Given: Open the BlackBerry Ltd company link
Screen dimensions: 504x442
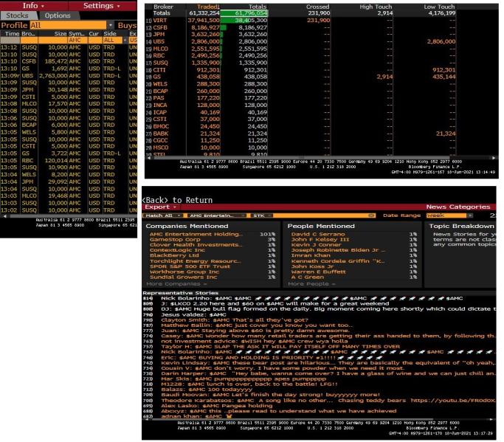Looking at the screenshot, I should pyautogui.click(x=174, y=255).
